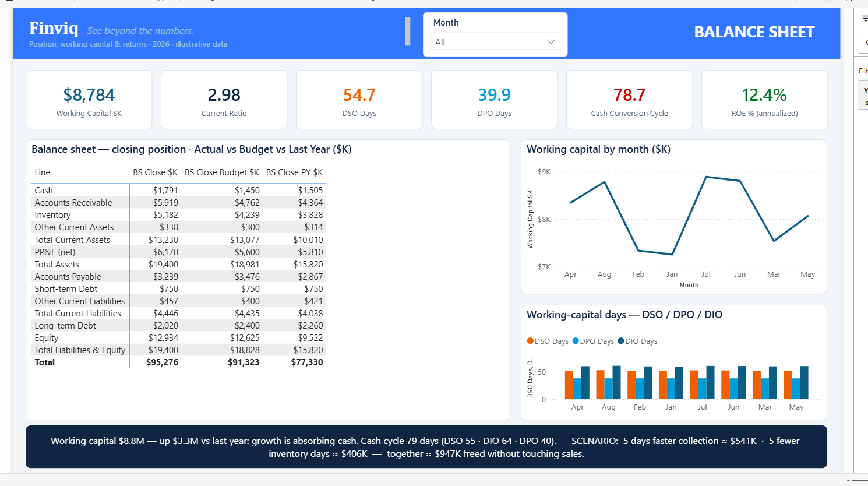Click the Month slicer header label
Viewport: 868px width, 486px height.
[446, 23]
